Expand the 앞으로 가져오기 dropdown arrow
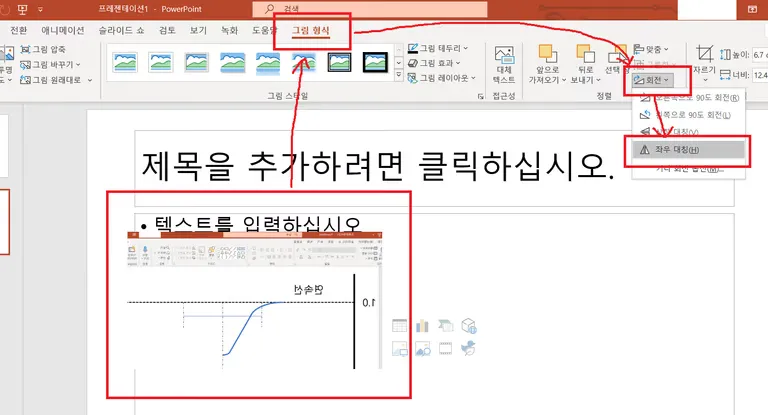The height and width of the screenshot is (415, 768). (564, 80)
